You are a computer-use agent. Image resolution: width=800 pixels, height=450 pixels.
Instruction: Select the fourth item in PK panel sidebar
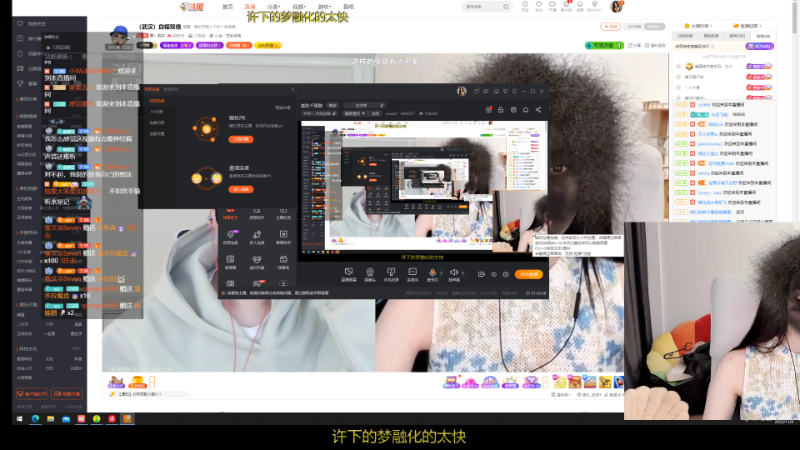tap(157, 134)
